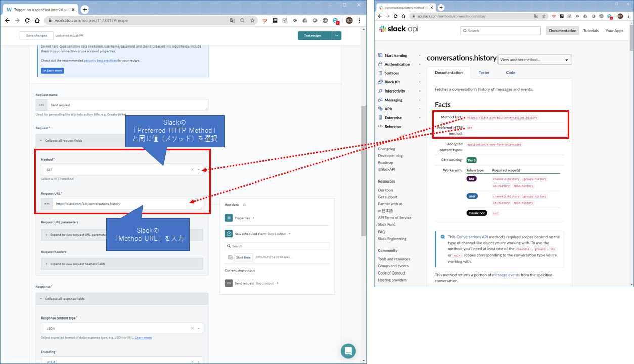634x364 pixels.
Task: Select the Documentation tab under conversations.history
Action: (x=448, y=72)
